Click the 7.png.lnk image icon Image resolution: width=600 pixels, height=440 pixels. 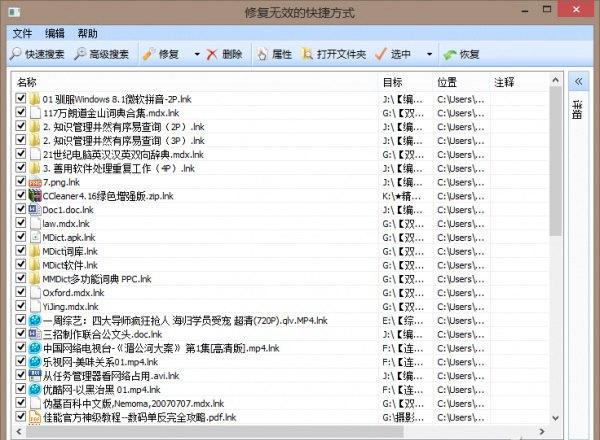click(35, 183)
